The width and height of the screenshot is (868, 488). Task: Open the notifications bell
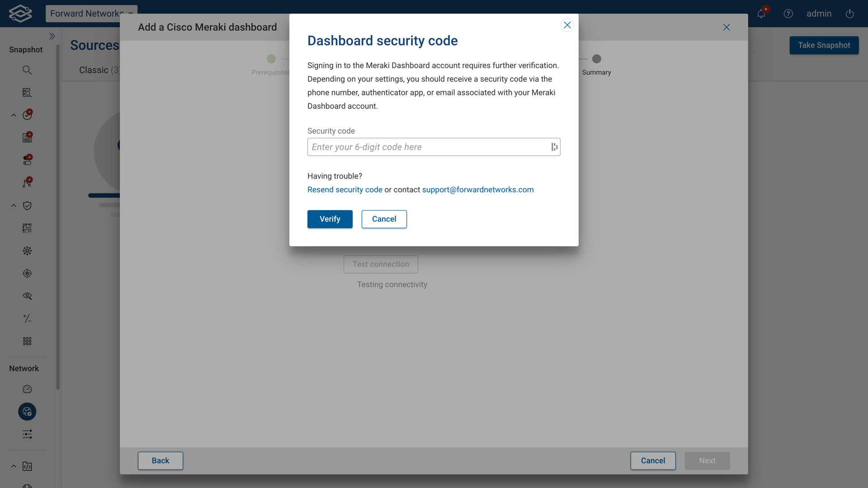[x=761, y=14]
